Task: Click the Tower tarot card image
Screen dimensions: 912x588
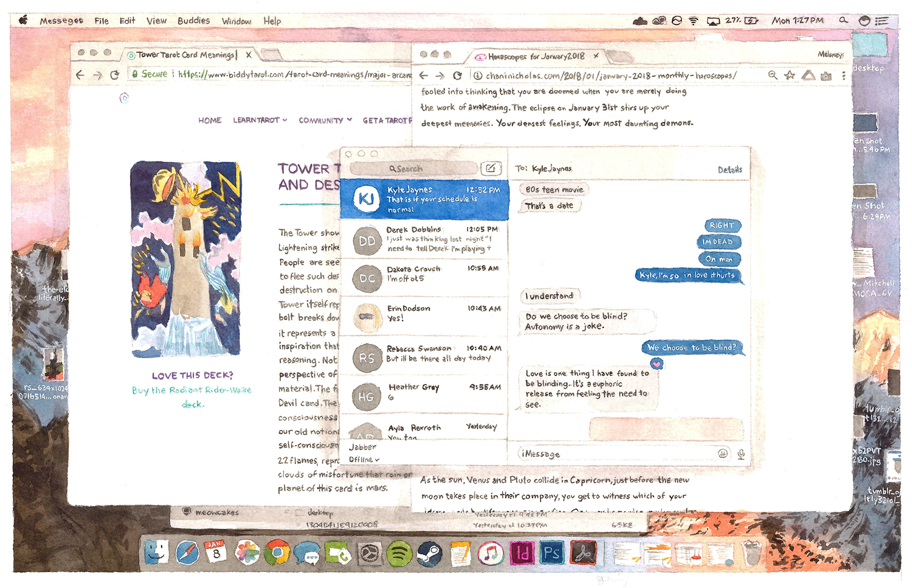Action: click(x=185, y=258)
